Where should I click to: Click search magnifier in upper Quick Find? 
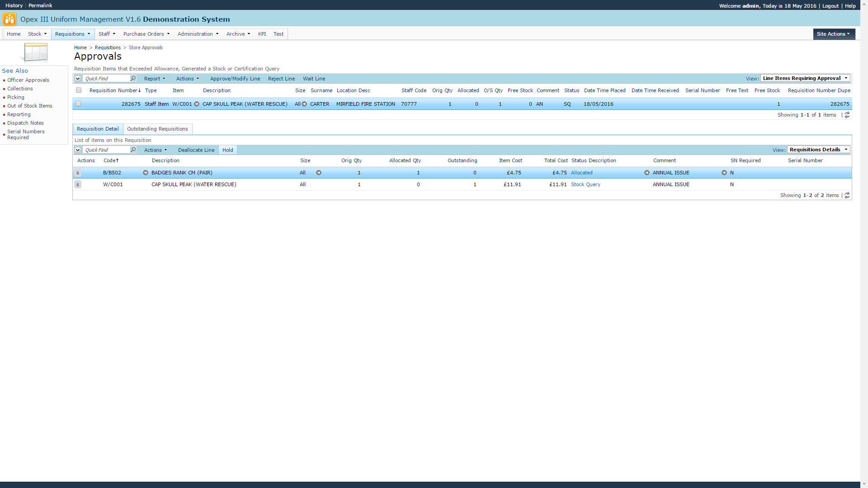133,78
